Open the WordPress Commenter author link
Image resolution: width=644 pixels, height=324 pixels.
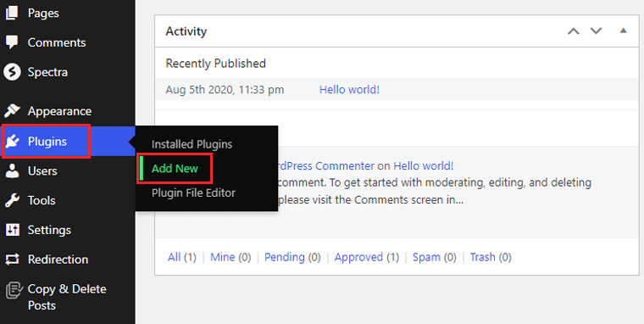pyautogui.click(x=325, y=166)
